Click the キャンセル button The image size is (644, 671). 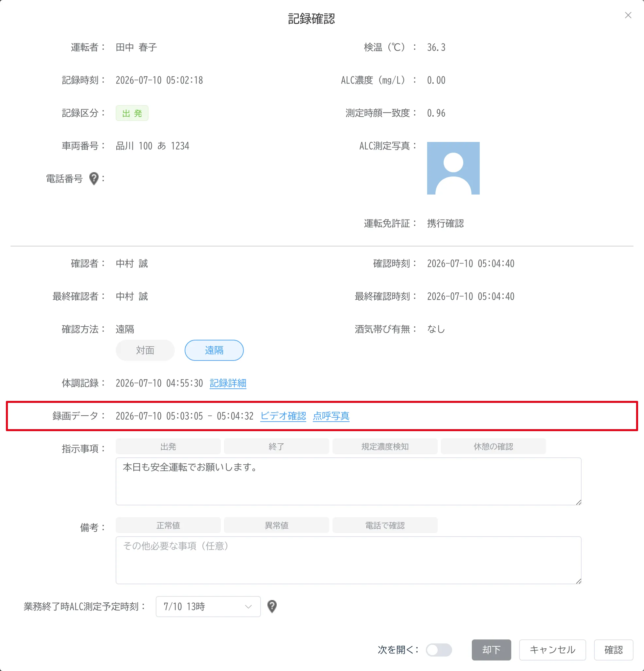point(553,650)
